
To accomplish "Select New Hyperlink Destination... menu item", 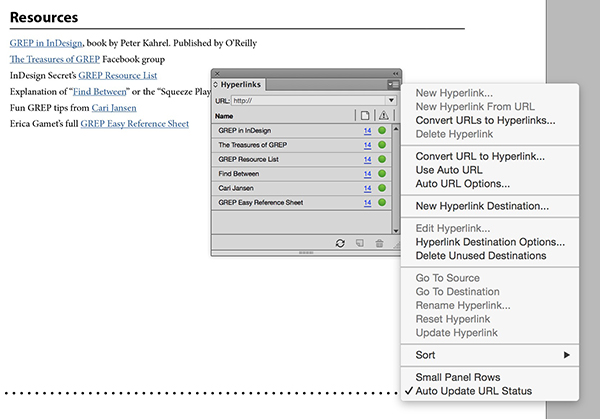I will 481,206.
